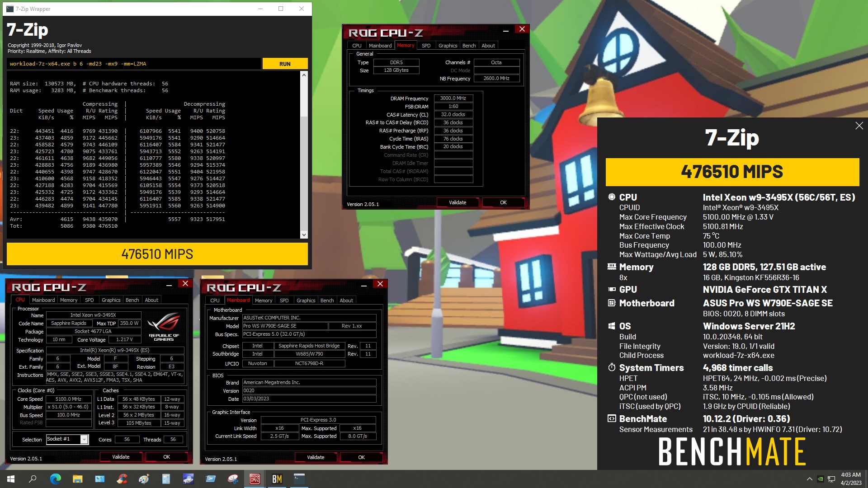Open the clock showing 4:03 AM
This screenshot has height=488, width=868.
point(850,479)
